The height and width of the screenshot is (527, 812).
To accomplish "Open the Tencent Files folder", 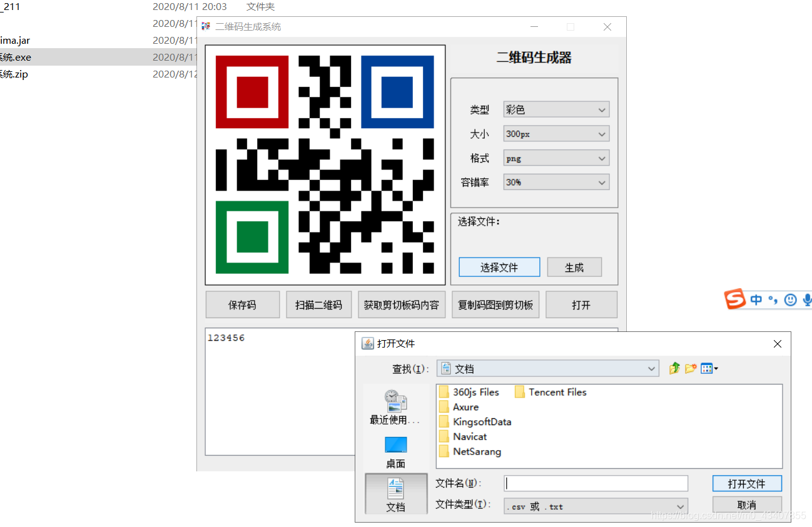I will (x=551, y=392).
